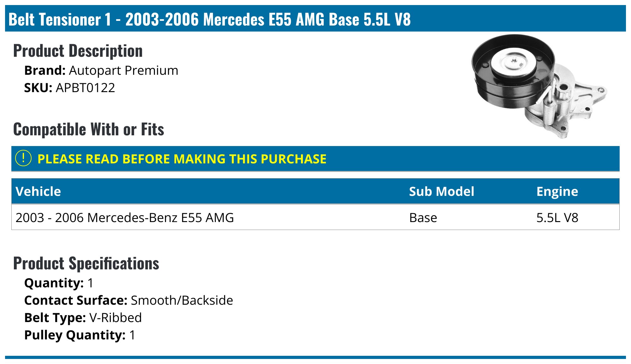Click the Compatible With or Fits heading
Viewport: 631px width, 364px height.
(x=89, y=129)
